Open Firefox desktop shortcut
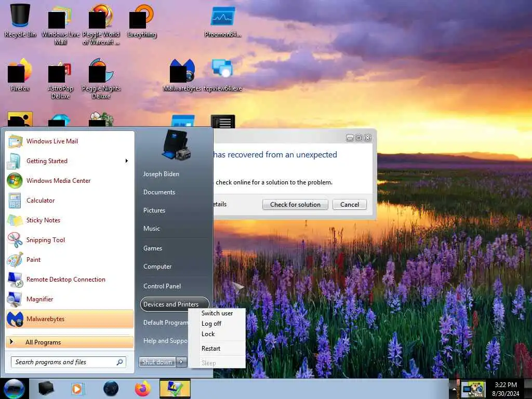Image resolution: width=532 pixels, height=399 pixels. pyautogui.click(x=20, y=75)
